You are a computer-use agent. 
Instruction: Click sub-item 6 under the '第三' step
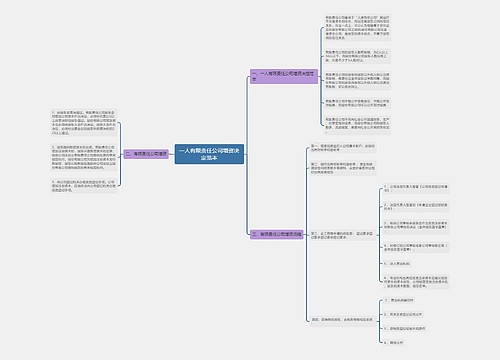416,282
